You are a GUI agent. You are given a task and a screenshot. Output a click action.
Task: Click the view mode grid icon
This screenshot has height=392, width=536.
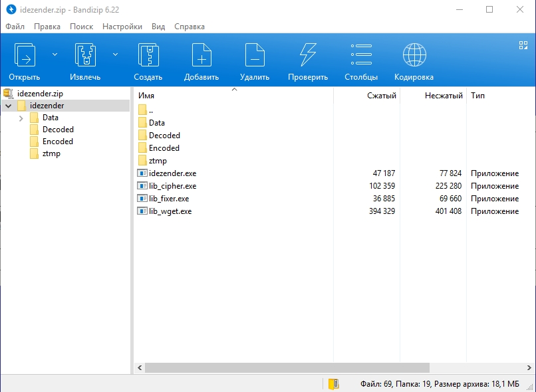[x=523, y=45]
